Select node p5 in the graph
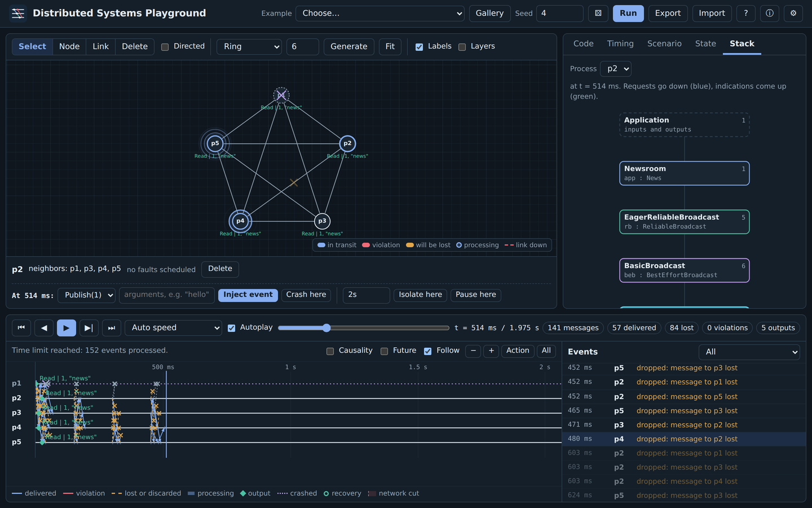Screen dimensions: 812x508 tap(215, 143)
